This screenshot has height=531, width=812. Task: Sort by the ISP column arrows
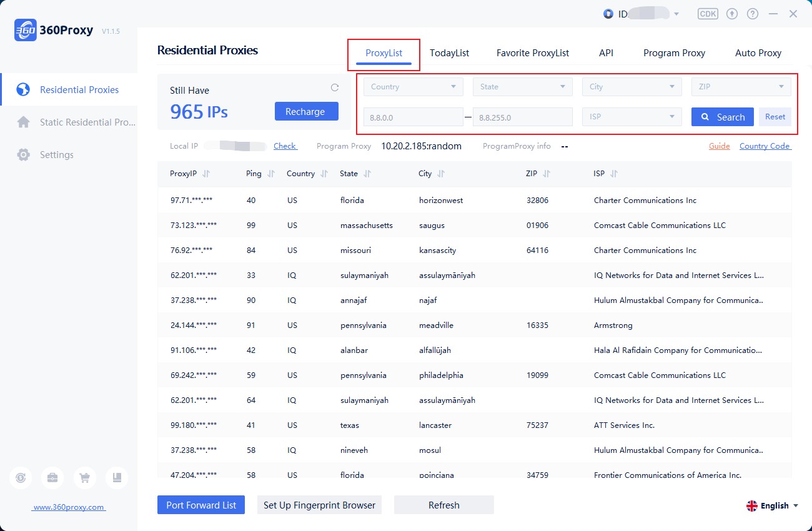coord(613,174)
